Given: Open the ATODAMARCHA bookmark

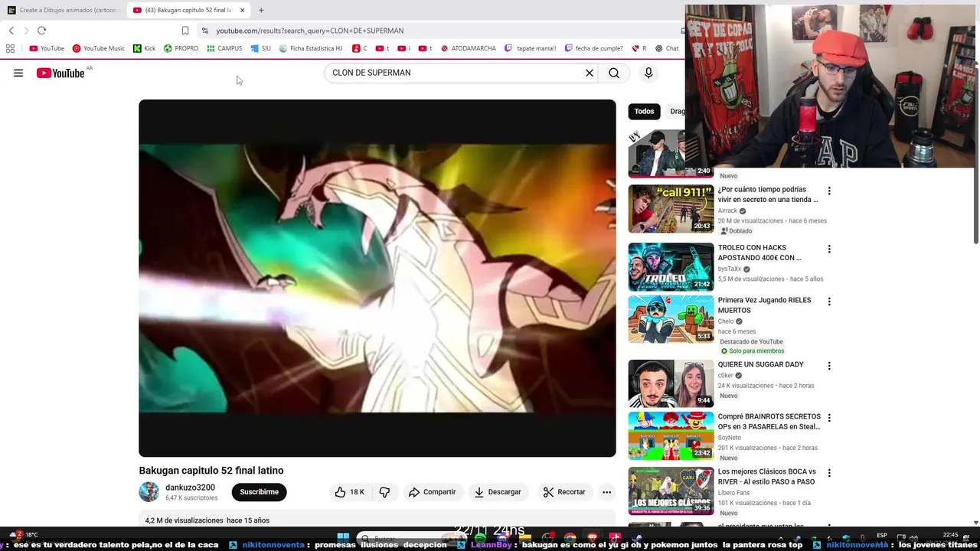Looking at the screenshot, I should tap(467, 48).
